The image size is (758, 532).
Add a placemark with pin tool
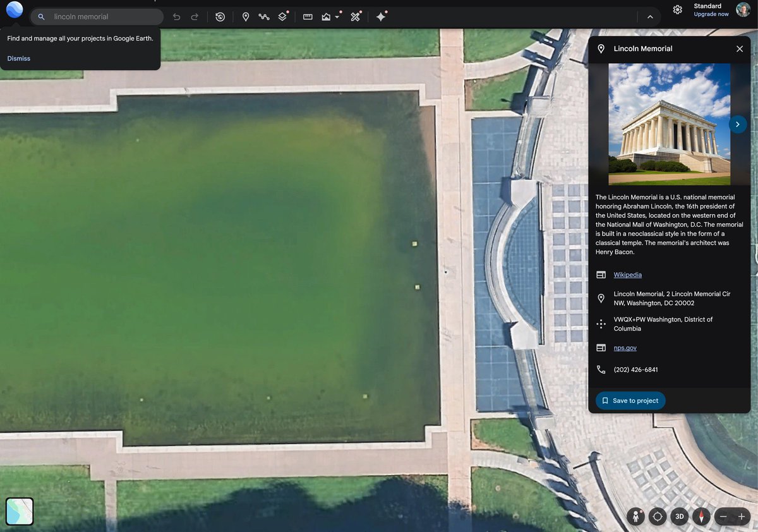pos(246,17)
